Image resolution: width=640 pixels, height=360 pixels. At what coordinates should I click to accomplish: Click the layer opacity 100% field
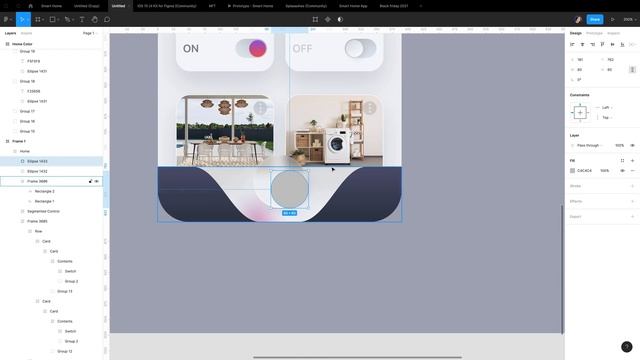tap(619, 145)
